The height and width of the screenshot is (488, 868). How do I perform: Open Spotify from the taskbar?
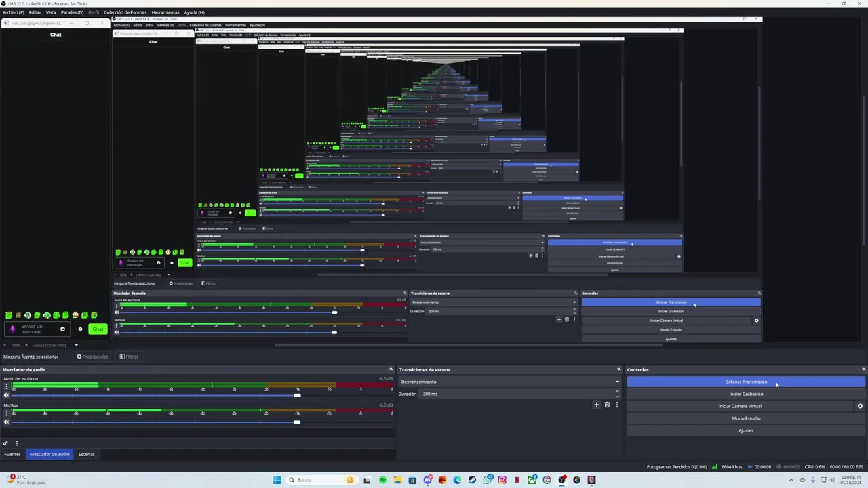tap(383, 480)
